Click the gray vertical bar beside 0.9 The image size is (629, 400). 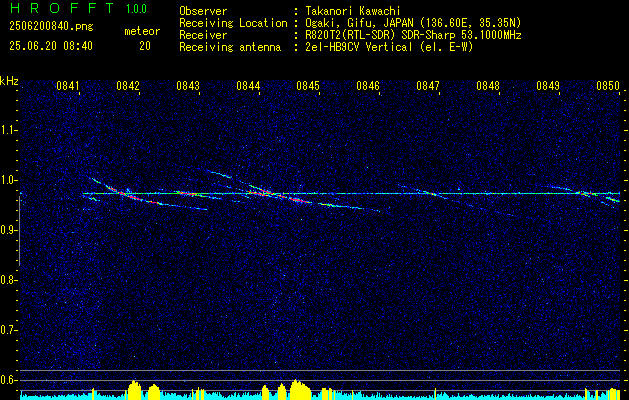pyautogui.click(x=19, y=231)
